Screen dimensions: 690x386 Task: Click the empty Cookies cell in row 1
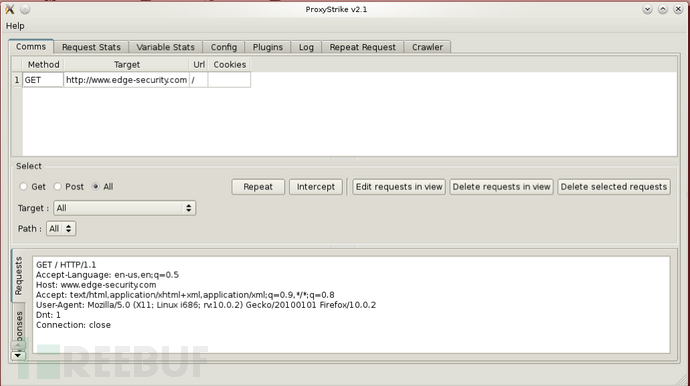pos(229,80)
